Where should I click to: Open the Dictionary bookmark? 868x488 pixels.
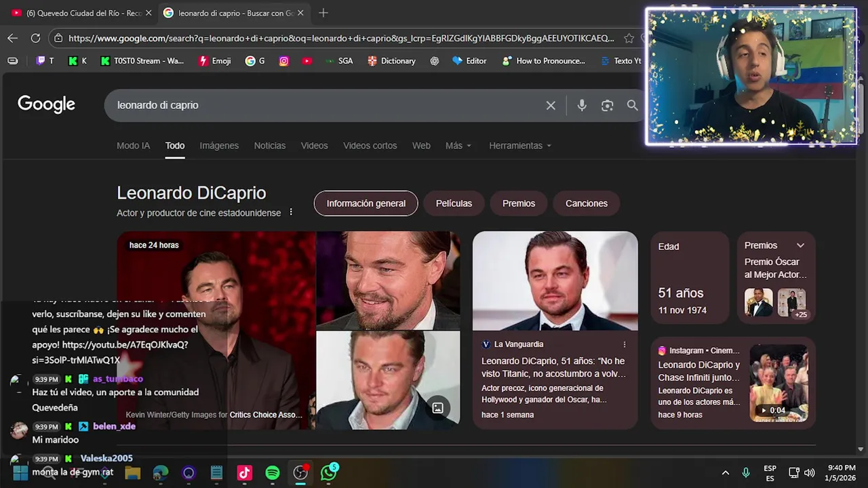coord(391,60)
